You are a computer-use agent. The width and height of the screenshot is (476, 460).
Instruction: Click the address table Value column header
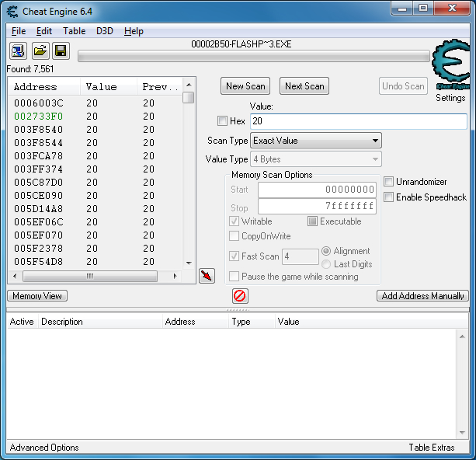coord(372,322)
